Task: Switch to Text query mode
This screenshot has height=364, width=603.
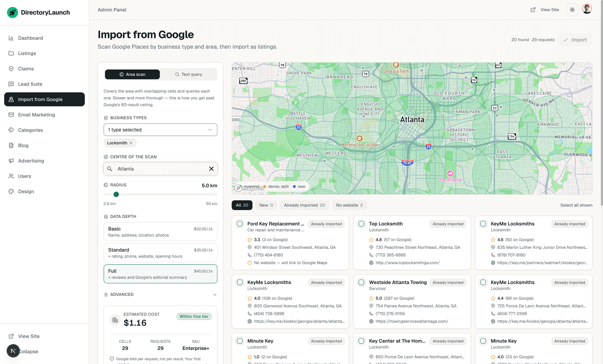Action: (x=188, y=74)
